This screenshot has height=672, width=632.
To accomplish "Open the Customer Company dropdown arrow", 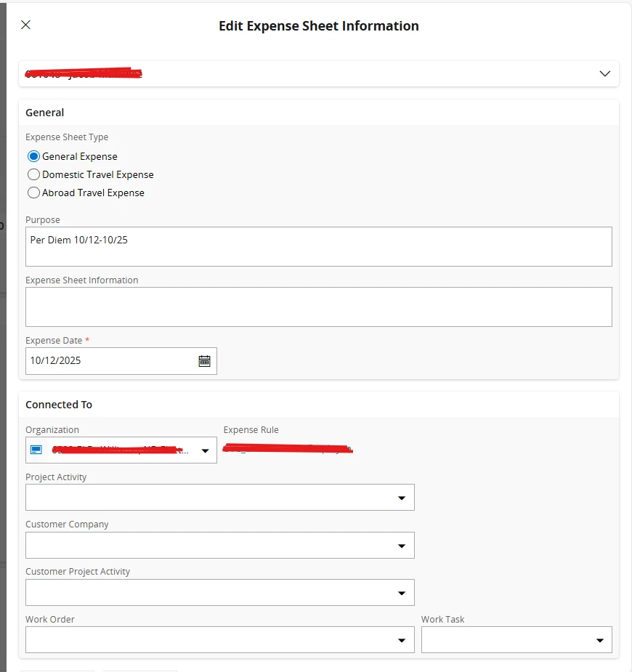I will [x=401, y=546].
